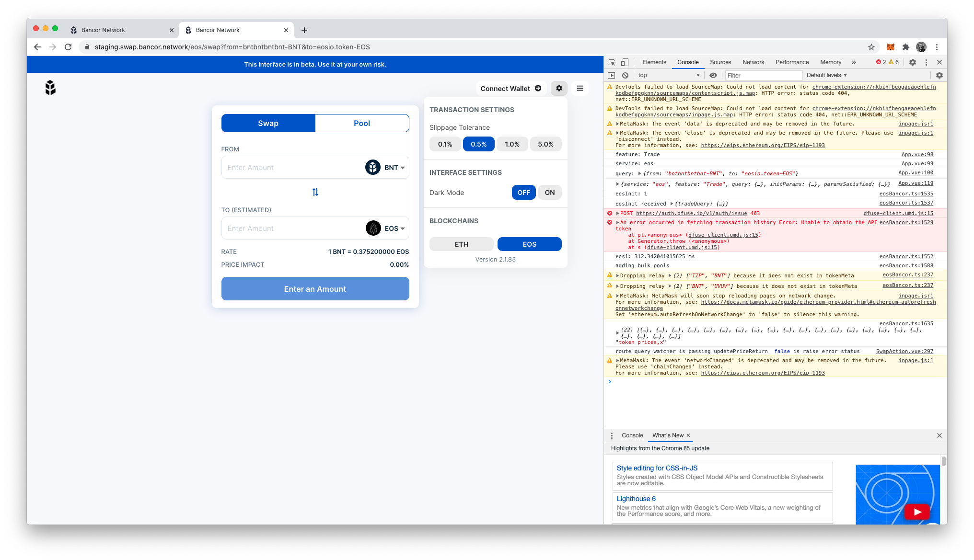Open the BNT token dropdown
974x560 pixels.
pyautogui.click(x=394, y=168)
